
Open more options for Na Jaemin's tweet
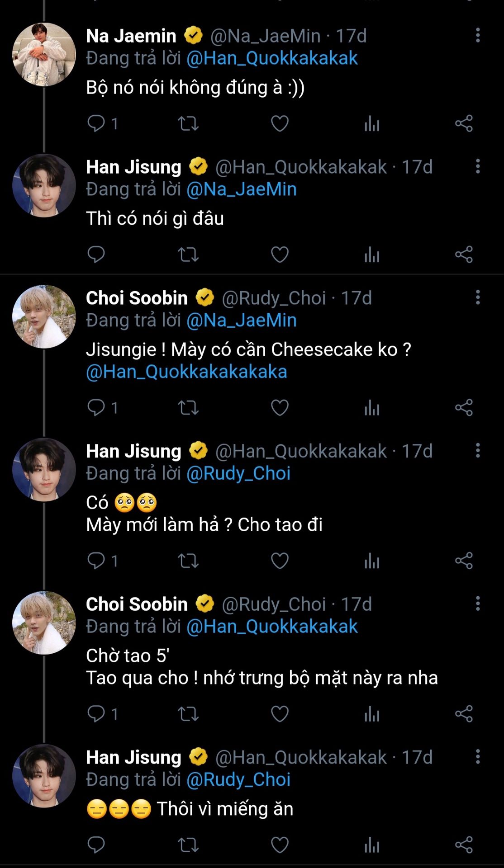478,36
